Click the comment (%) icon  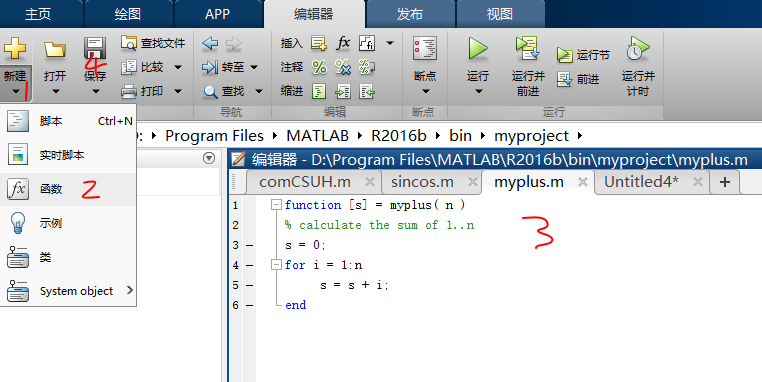point(319,67)
